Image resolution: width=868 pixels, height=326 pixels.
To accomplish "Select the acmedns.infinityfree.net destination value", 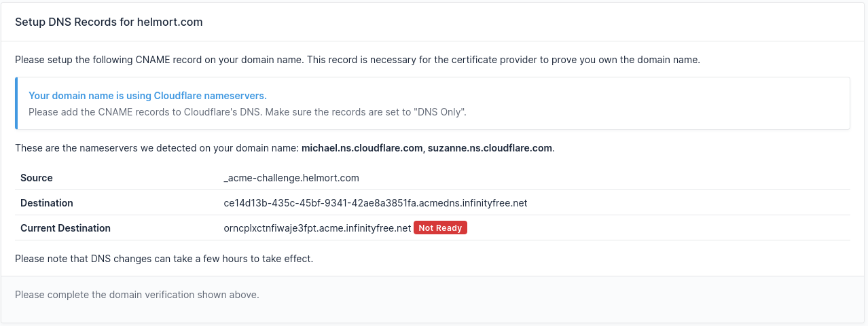I will (375, 203).
